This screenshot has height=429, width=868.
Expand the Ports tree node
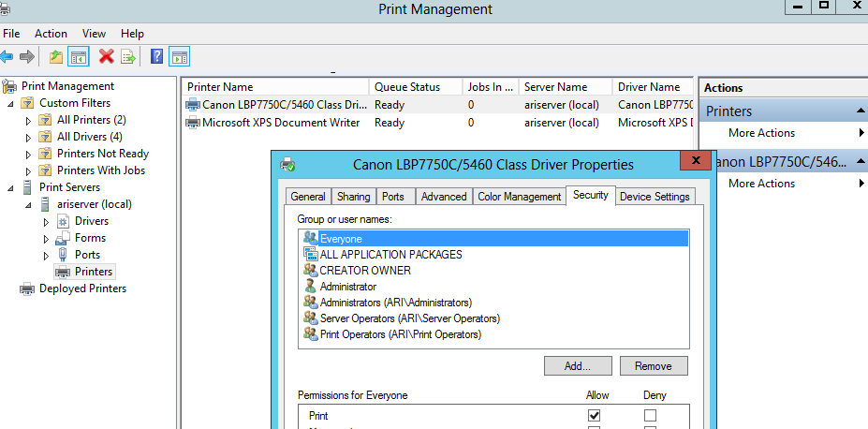pyautogui.click(x=47, y=256)
